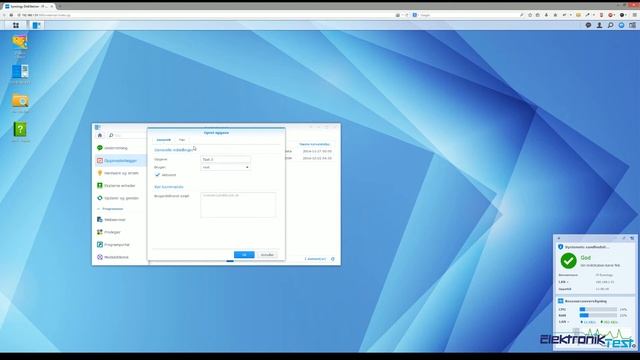Click the task name input field

[x=225, y=159]
